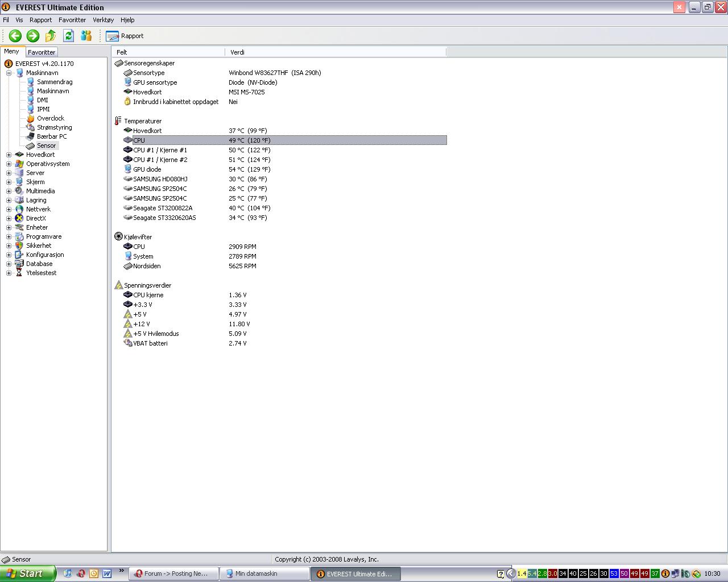The width and height of the screenshot is (728, 582).
Task: Expand the Server tree node
Action: pyautogui.click(x=9, y=173)
